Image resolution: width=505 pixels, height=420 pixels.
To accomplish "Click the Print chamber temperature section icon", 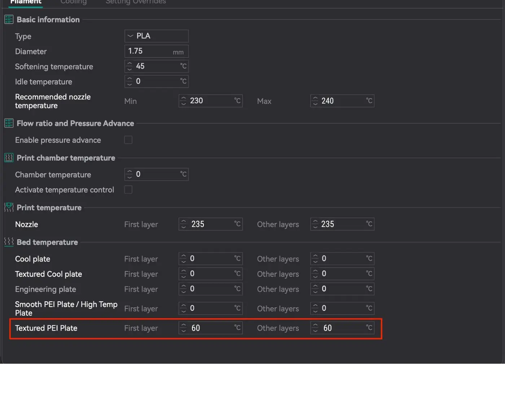I will coord(9,158).
